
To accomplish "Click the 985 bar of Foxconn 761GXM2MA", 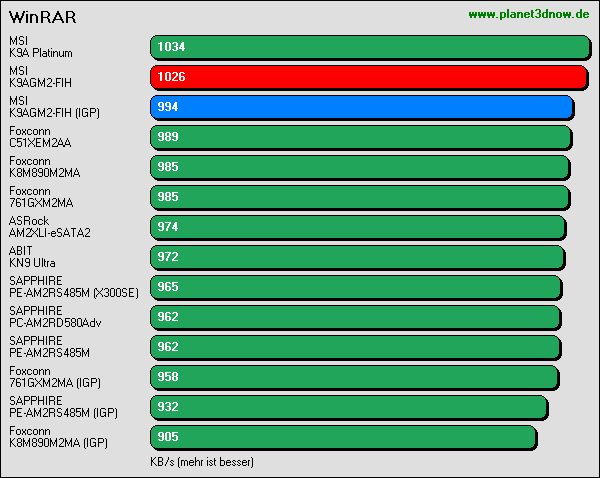I will point(360,197).
